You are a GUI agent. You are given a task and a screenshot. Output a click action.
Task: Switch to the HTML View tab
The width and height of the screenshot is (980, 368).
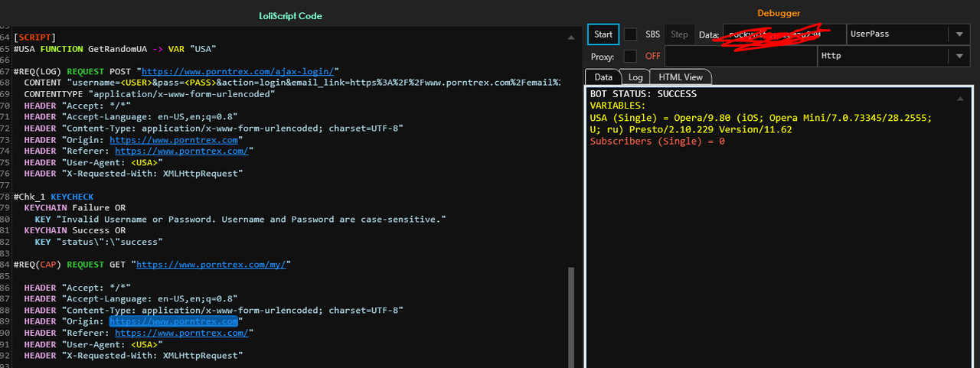coord(681,77)
